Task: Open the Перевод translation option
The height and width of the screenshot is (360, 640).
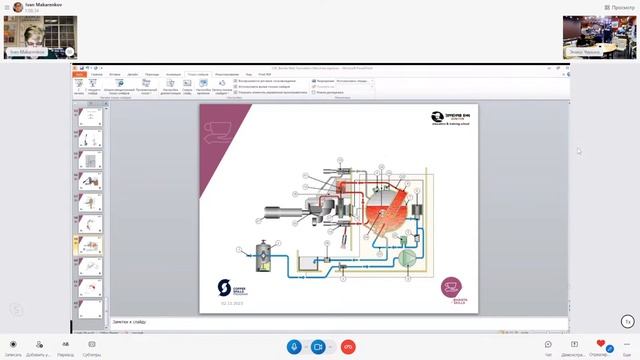Action: pos(65,348)
